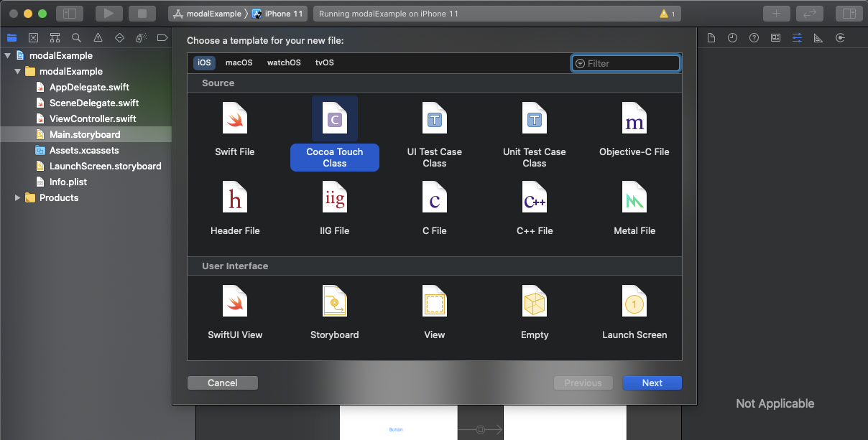Choose the iPhone 11 run destination
The width and height of the screenshot is (868, 440).
click(278, 14)
